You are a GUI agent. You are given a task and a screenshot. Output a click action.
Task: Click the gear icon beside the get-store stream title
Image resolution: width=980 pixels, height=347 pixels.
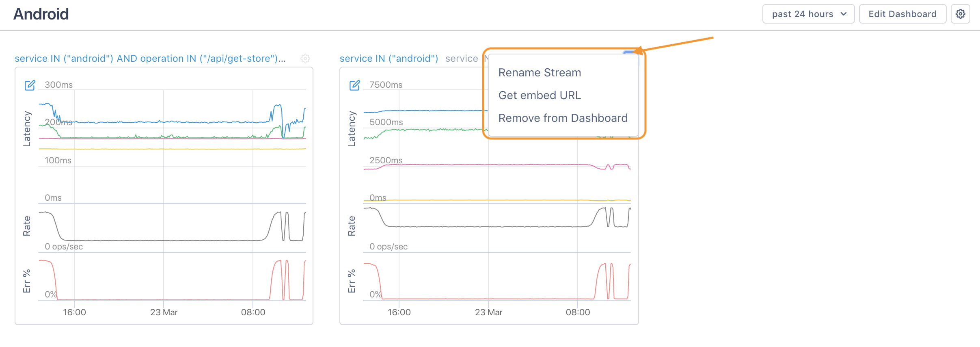[305, 59]
